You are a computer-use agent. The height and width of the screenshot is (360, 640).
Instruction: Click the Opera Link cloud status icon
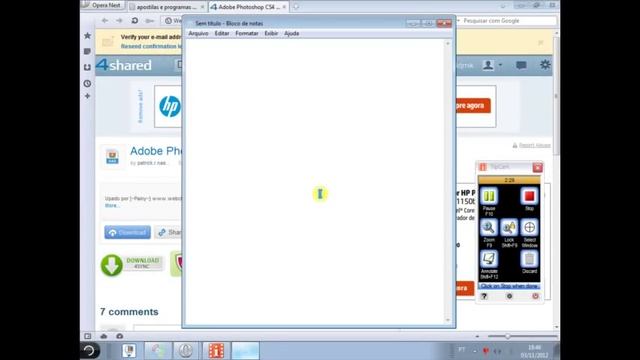pyautogui.click(x=104, y=336)
